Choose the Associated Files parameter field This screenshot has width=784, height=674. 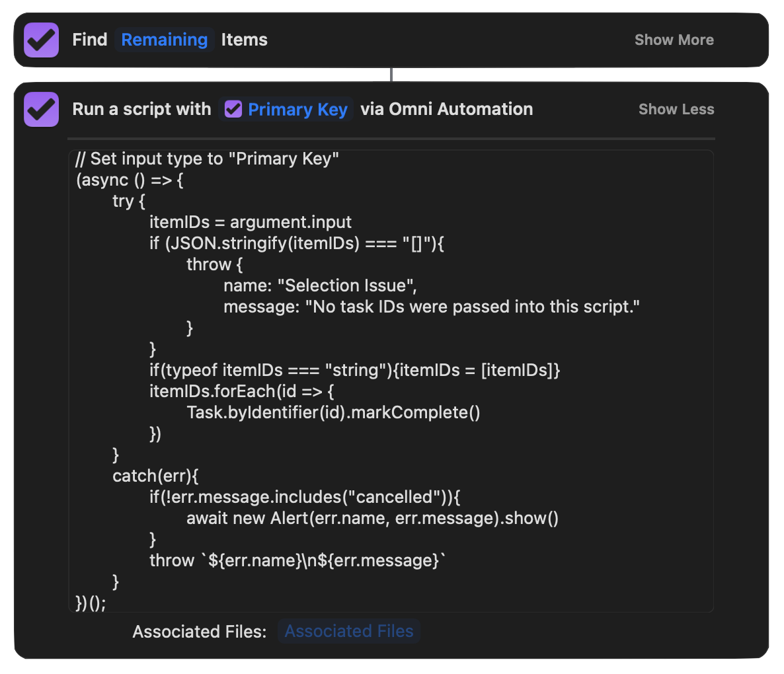pos(348,631)
